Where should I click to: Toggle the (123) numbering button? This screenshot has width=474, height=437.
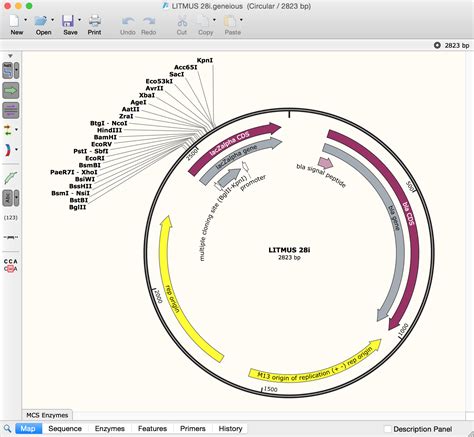(x=11, y=218)
